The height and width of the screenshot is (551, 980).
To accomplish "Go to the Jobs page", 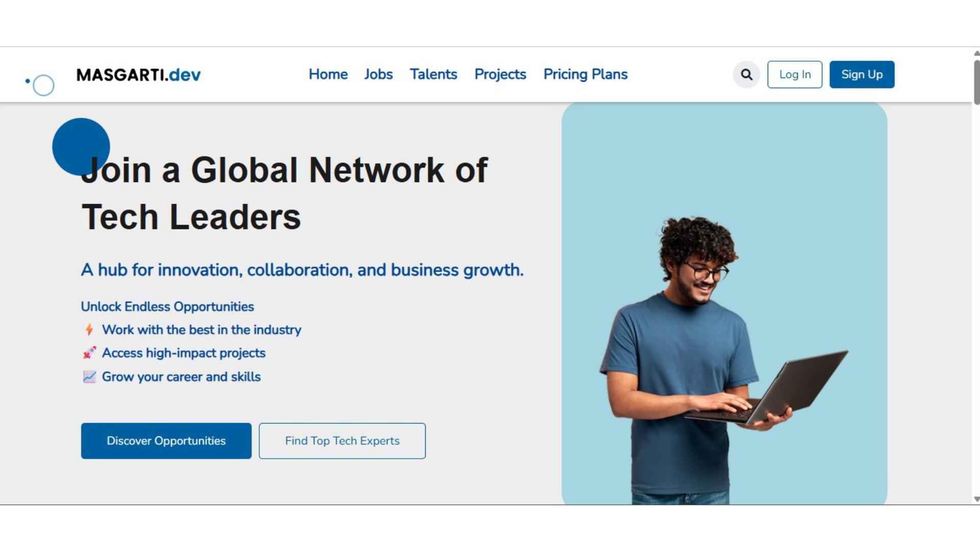I will pos(378,74).
